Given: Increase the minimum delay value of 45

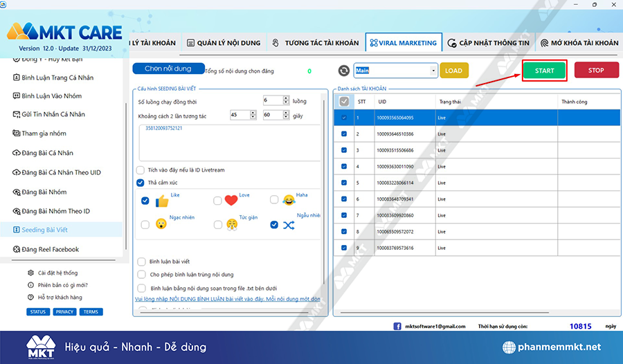Looking at the screenshot, I should tap(253, 113).
